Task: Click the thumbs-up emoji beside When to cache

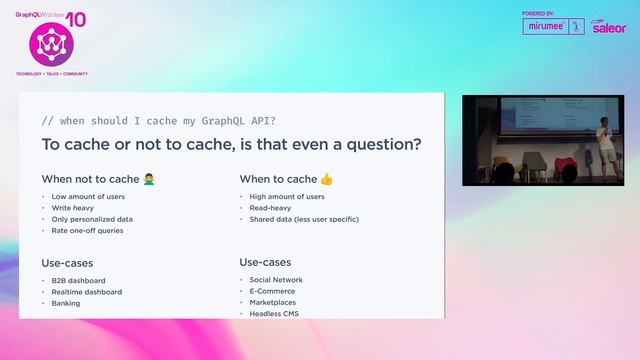Action: click(327, 179)
